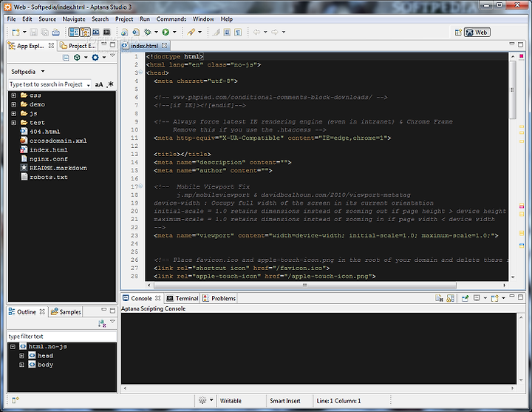This screenshot has height=412, width=532.
Task: Click the green Run launch button
Action: [166, 32]
